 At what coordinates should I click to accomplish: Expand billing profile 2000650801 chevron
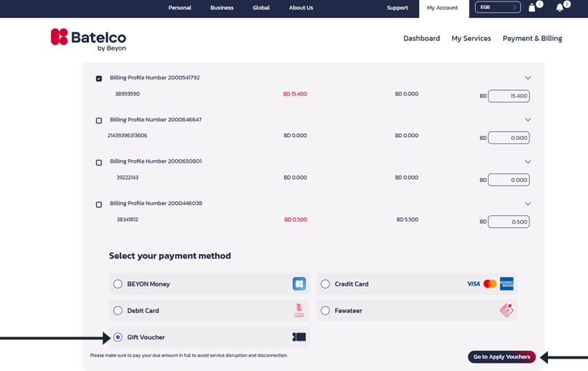(527, 161)
